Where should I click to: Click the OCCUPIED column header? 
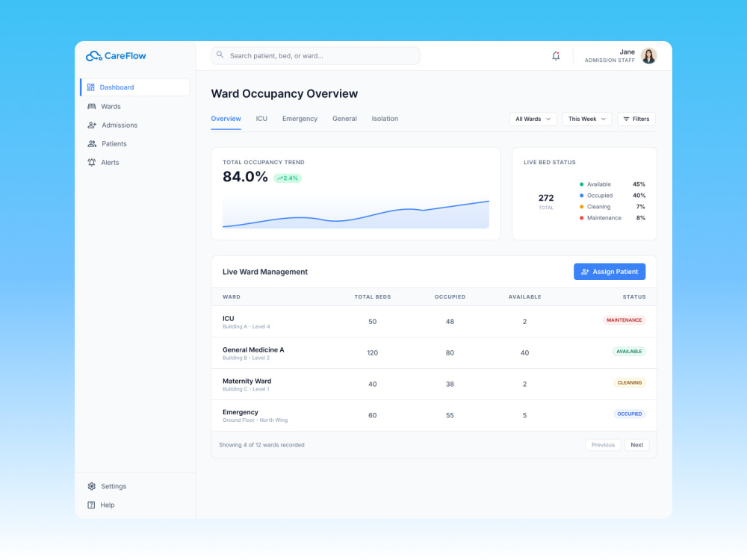pos(450,296)
